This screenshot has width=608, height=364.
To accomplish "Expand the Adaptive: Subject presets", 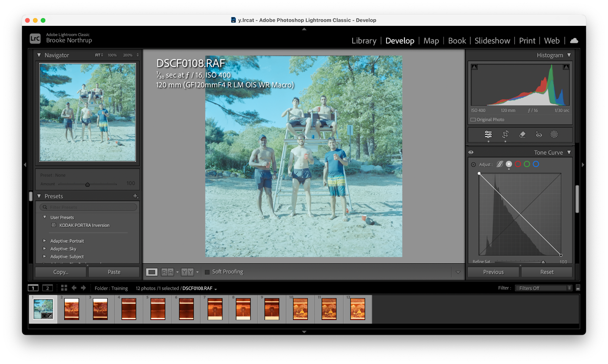I will tap(44, 257).
